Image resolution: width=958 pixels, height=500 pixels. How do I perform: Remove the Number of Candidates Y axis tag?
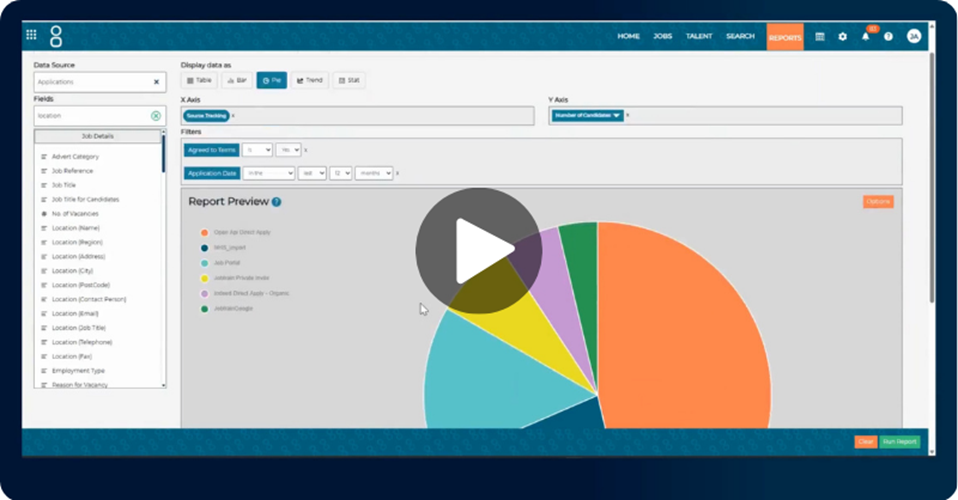point(627,115)
